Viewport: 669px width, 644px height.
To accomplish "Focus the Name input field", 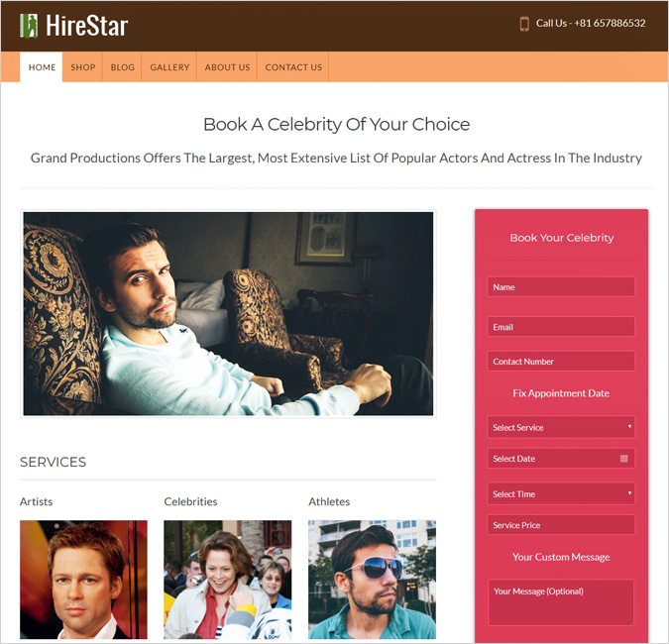I will coord(561,286).
